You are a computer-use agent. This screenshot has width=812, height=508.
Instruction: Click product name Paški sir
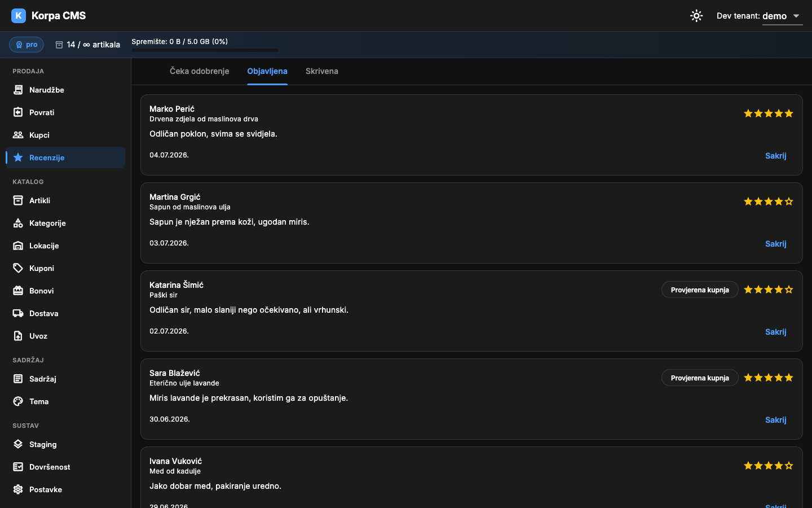point(164,295)
